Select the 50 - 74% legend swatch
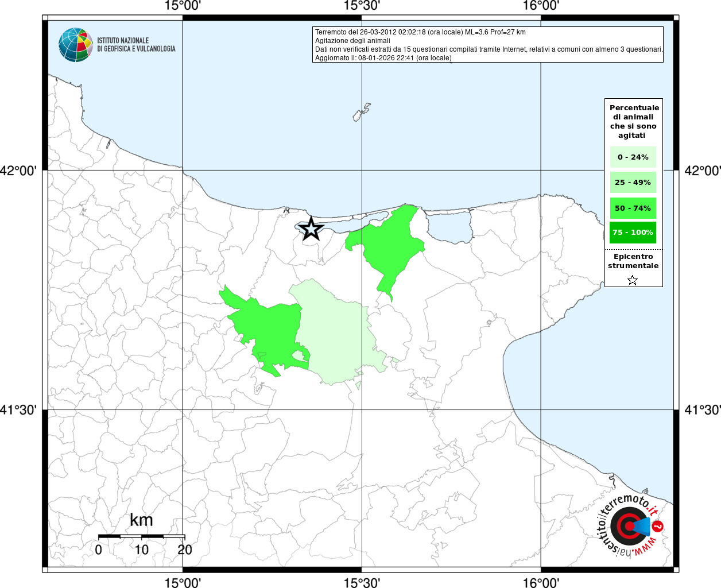This screenshot has width=721, height=588. point(633,208)
